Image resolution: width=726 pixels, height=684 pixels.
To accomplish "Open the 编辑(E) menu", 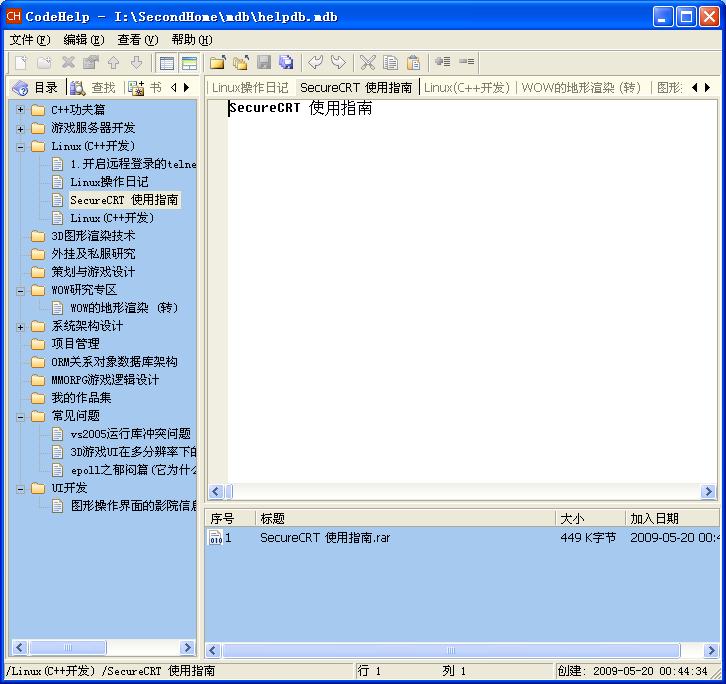I will pos(83,40).
